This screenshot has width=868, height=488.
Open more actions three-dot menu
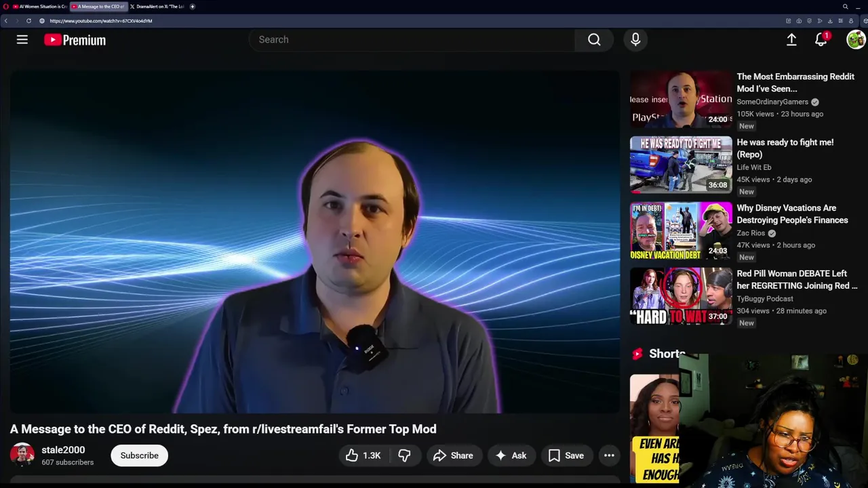(609, 455)
